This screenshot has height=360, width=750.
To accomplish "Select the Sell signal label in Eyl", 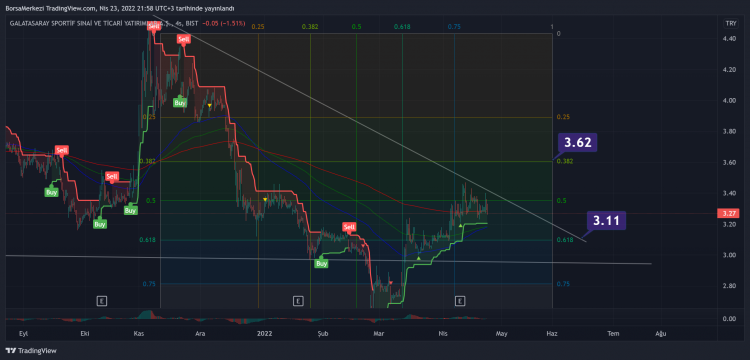I will pos(61,151).
